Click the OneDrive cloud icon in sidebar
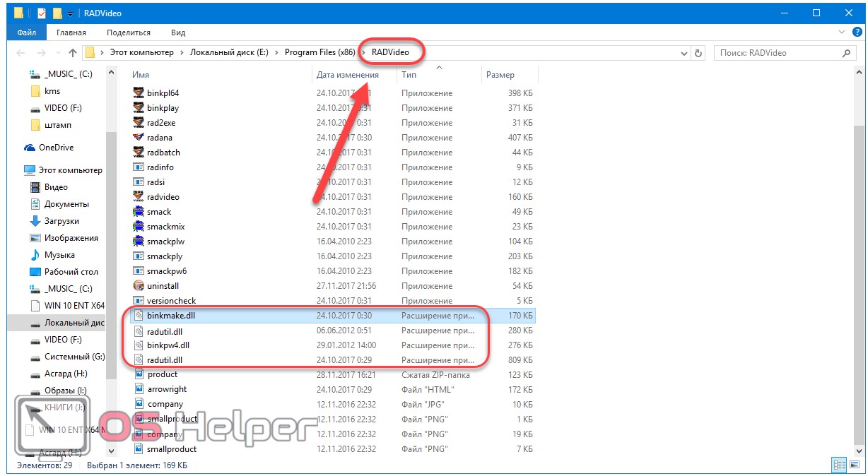 click(30, 148)
